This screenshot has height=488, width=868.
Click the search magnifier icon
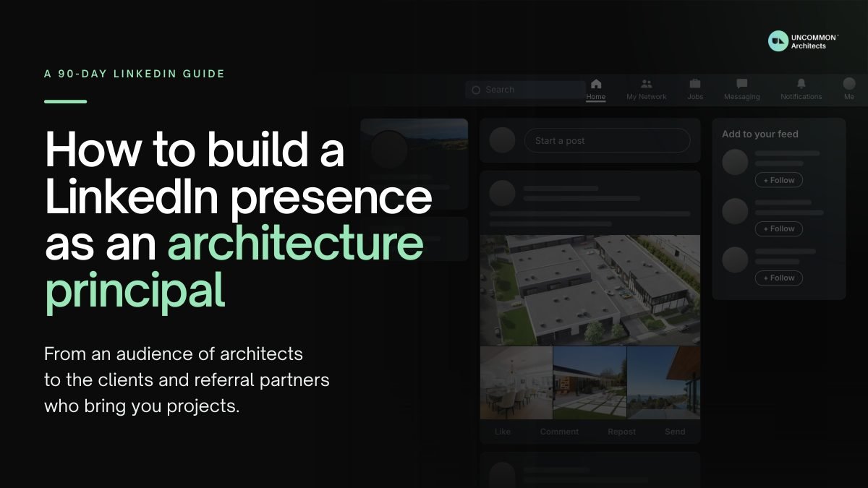click(476, 90)
